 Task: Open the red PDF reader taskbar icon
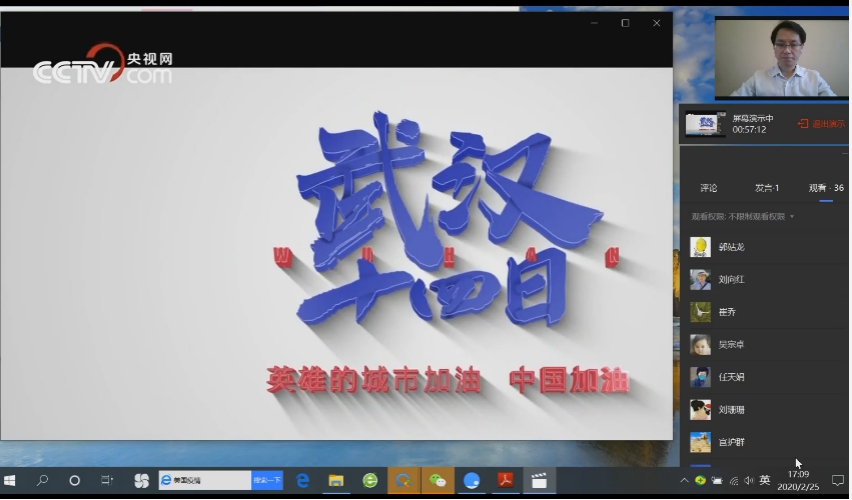pos(505,481)
